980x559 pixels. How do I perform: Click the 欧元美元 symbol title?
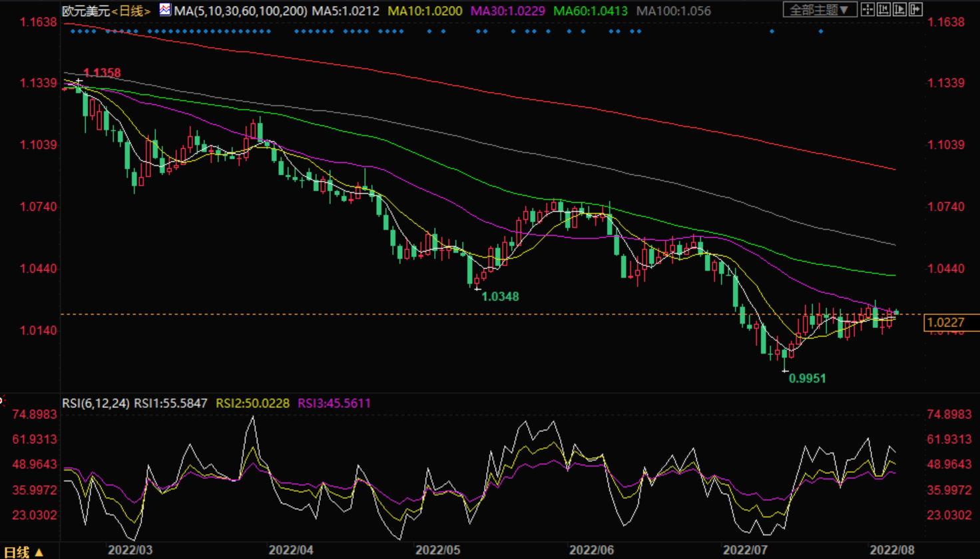(x=86, y=11)
